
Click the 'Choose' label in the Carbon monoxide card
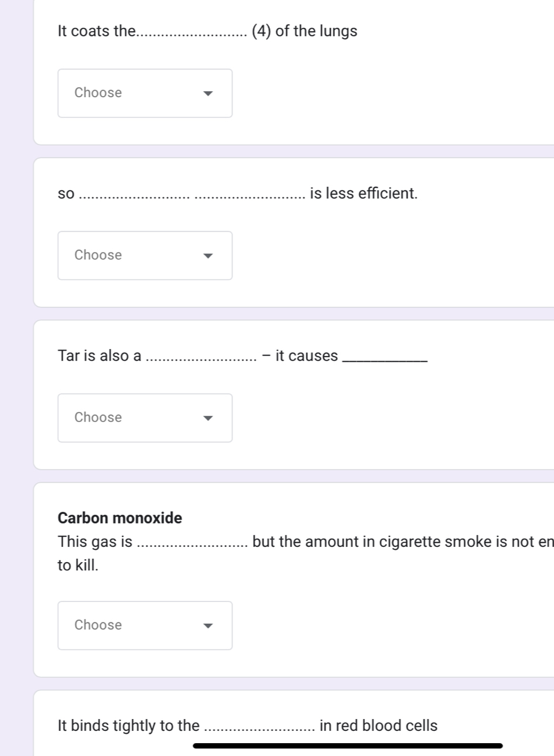[98, 625]
